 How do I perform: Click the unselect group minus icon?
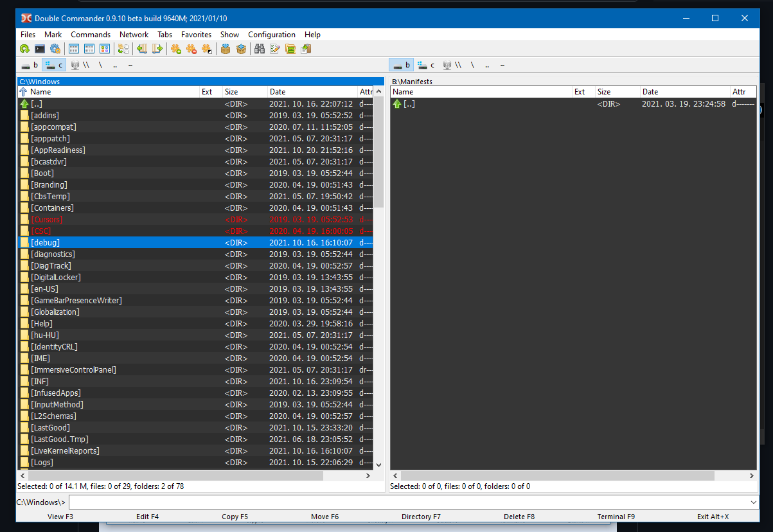pyautogui.click(x=191, y=49)
